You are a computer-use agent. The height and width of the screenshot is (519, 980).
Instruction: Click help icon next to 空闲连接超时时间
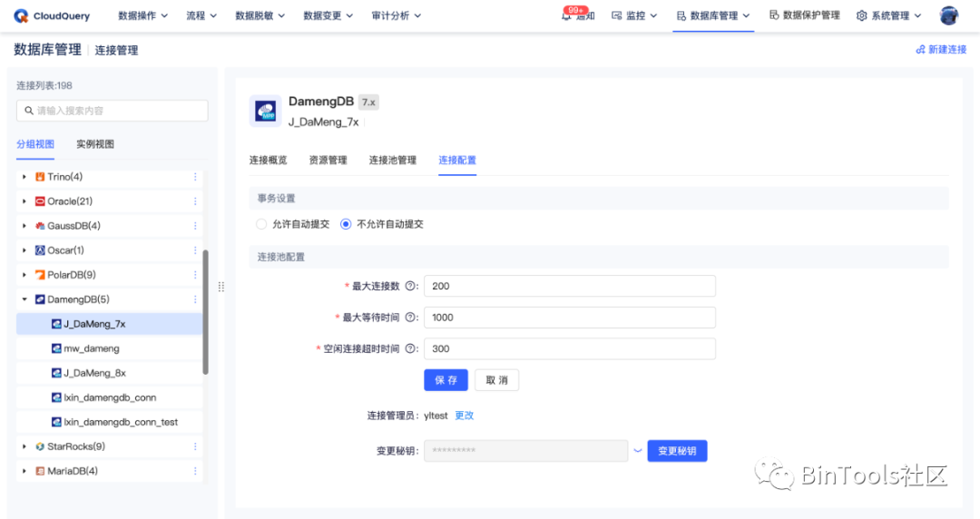click(410, 348)
